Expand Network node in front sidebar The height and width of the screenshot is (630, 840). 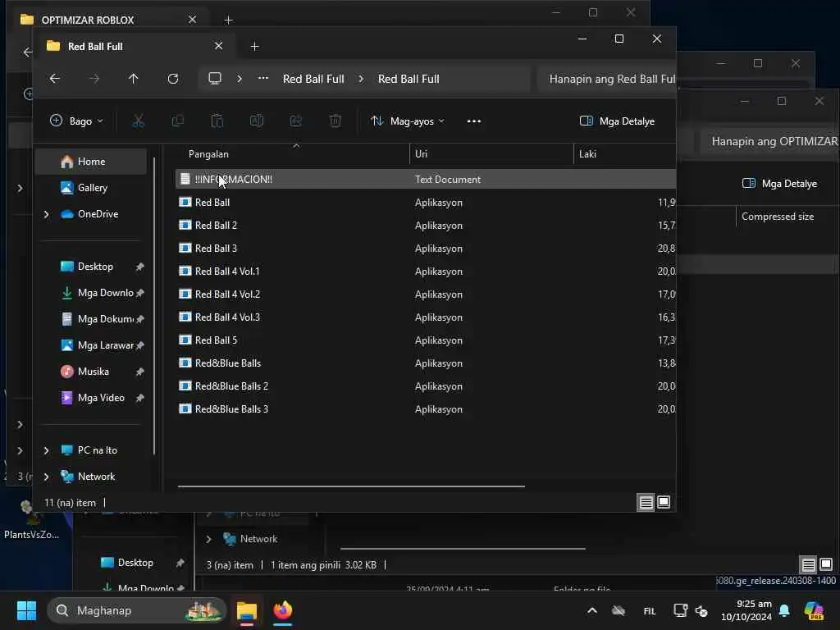click(x=47, y=477)
